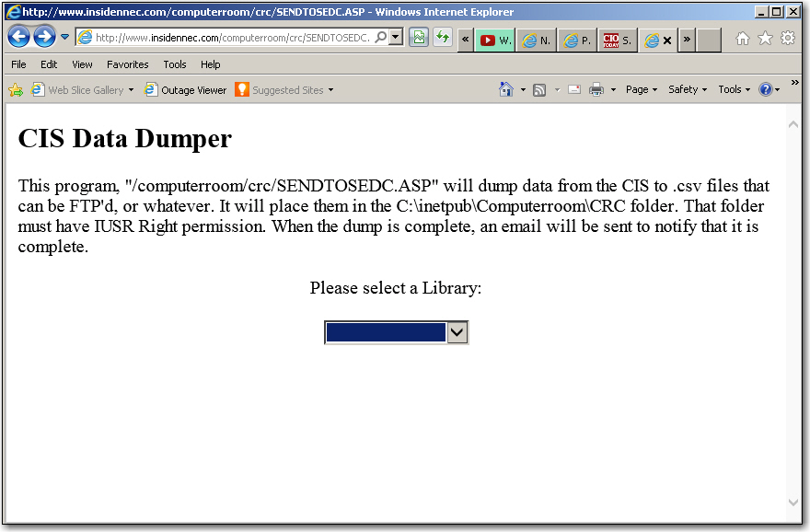Open the Favorites menu
The image size is (810, 532).
[127, 64]
